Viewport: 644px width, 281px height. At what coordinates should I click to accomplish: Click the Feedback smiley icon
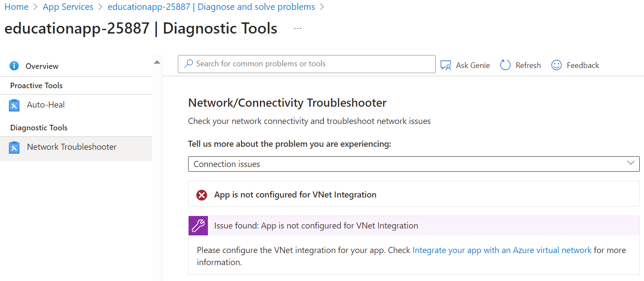pyautogui.click(x=556, y=65)
